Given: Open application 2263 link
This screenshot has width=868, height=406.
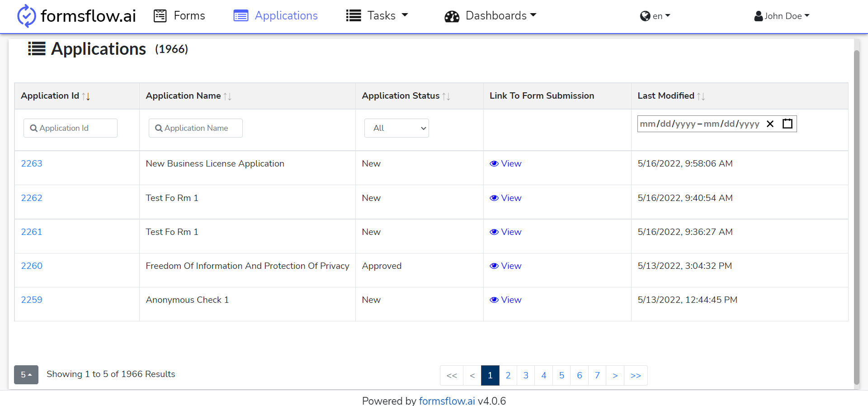Looking at the screenshot, I should [32, 164].
